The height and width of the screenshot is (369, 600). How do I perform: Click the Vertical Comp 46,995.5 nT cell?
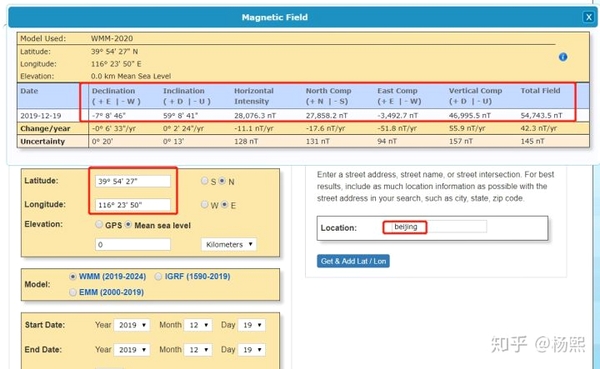[470, 116]
